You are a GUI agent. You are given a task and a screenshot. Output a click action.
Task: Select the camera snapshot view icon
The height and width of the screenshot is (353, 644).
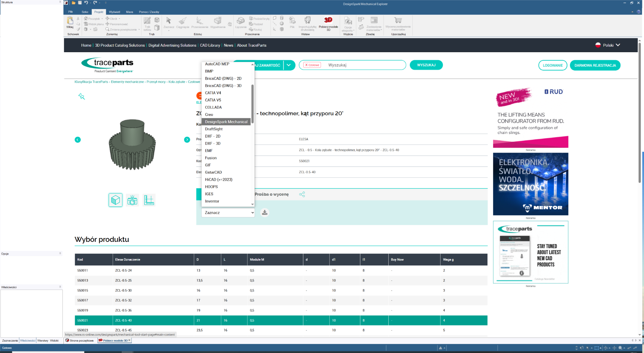click(132, 200)
